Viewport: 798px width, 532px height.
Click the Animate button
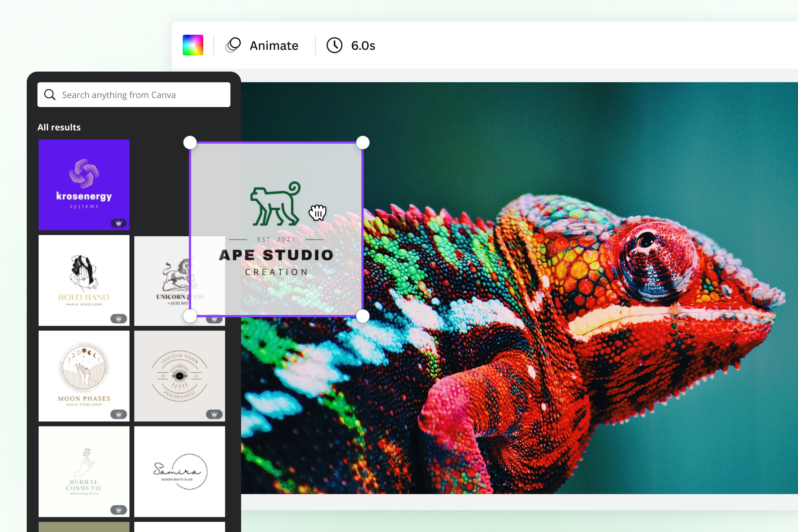pos(274,45)
